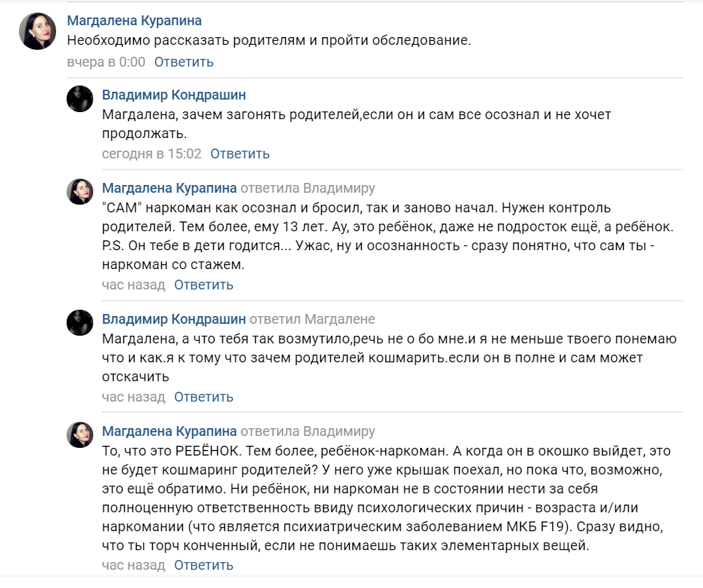Open Магдалена Курапина's name on the top comment
Image resolution: width=703 pixels, height=588 pixels.
134,21
